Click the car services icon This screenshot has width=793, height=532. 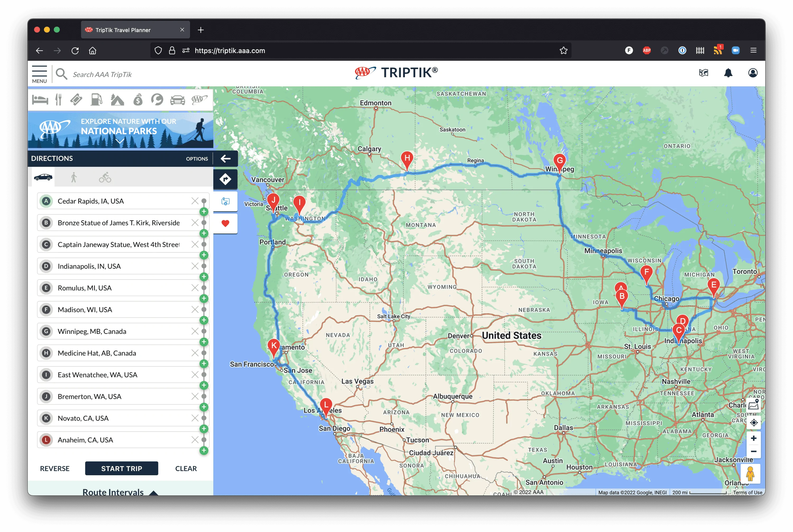[178, 100]
